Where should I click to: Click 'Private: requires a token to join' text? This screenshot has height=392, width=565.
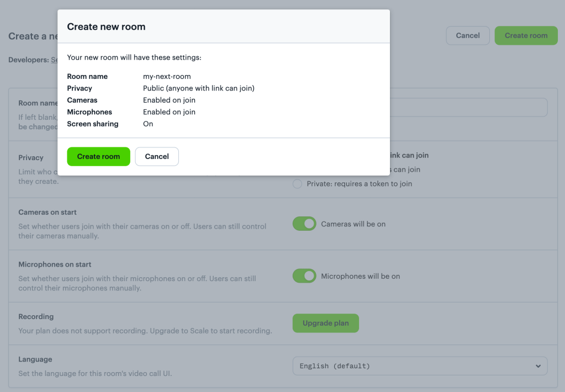(x=360, y=184)
